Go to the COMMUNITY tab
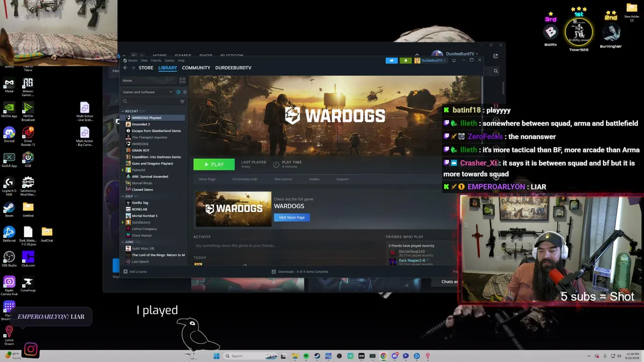This screenshot has height=362, width=644. click(x=196, y=68)
